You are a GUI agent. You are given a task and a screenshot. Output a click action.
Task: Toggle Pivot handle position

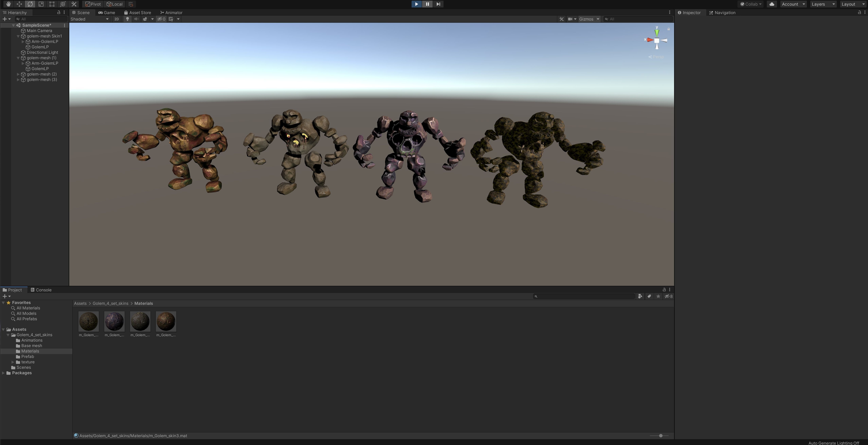coord(93,4)
